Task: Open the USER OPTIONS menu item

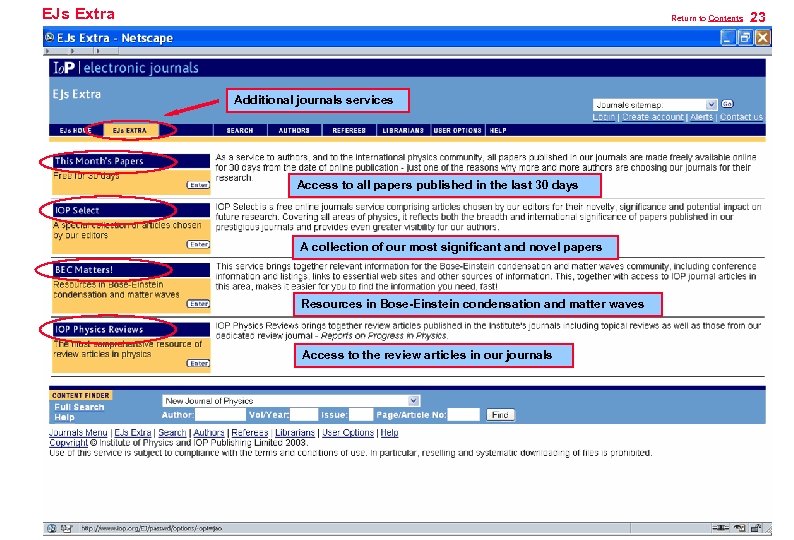Action: pos(457,131)
